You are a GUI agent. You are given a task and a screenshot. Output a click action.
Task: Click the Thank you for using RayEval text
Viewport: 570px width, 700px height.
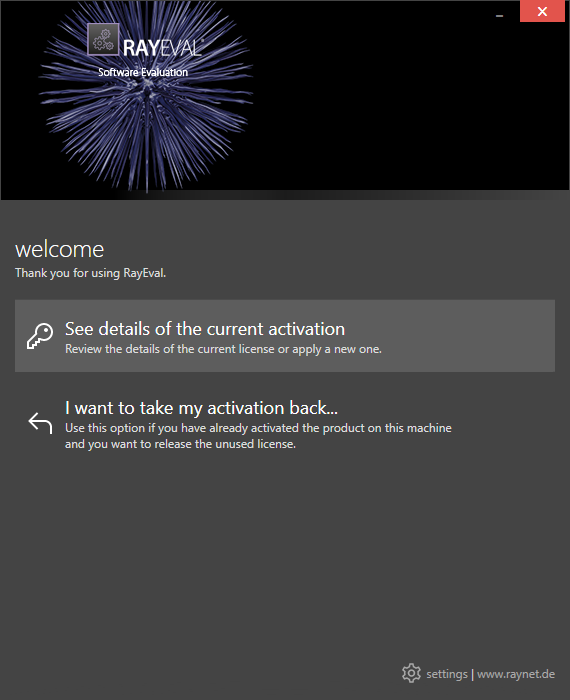91,273
